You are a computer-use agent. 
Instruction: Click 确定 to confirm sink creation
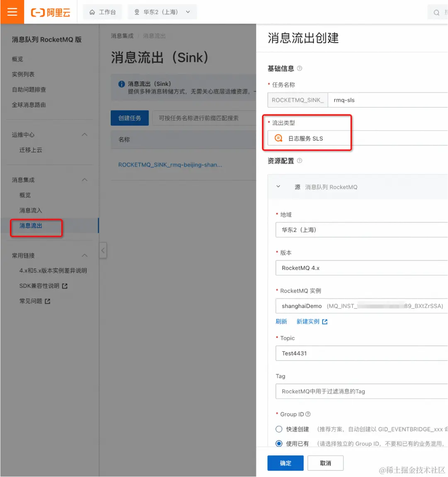(x=285, y=463)
